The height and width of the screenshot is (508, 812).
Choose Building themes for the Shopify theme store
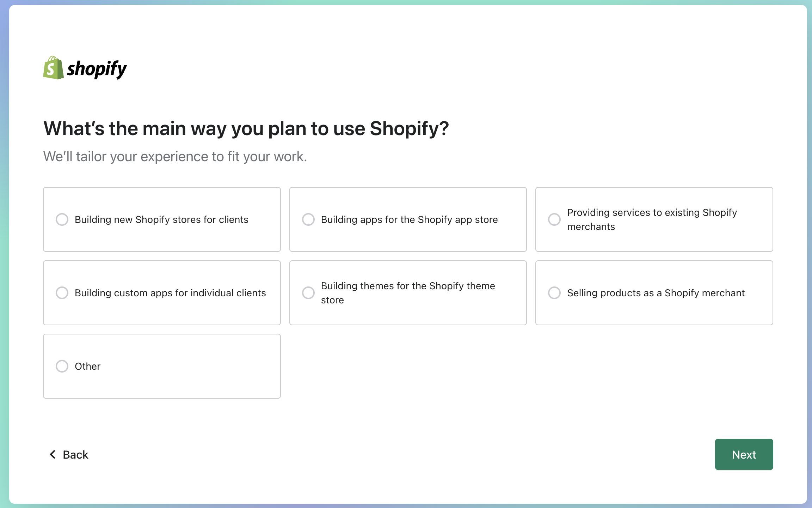pos(308,293)
